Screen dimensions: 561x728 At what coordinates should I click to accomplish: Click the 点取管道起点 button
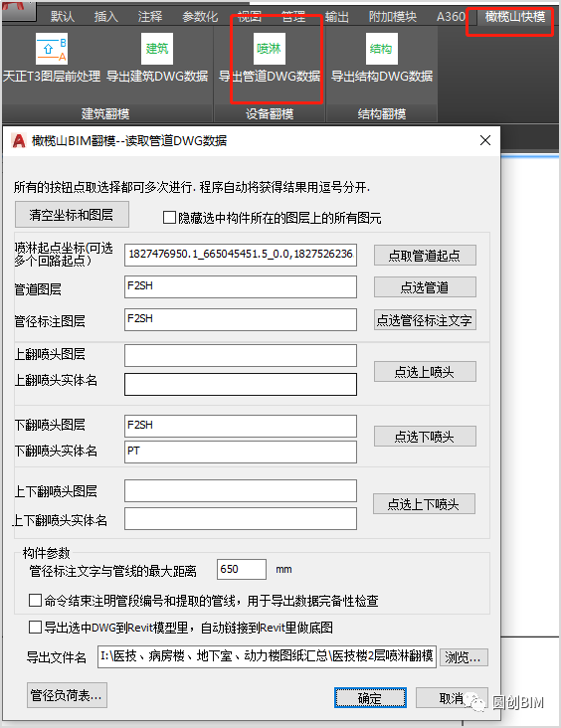(425, 256)
